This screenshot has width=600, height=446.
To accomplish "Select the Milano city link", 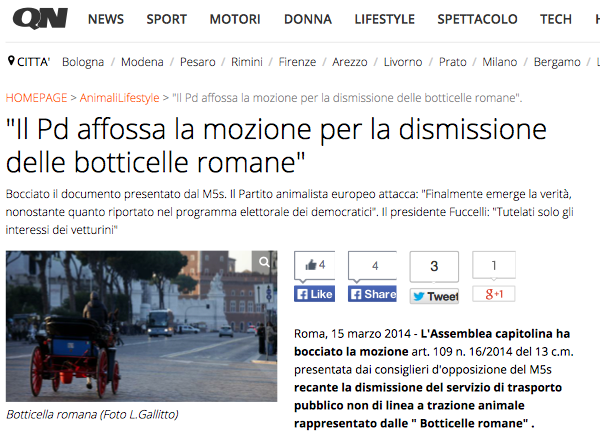I will (x=500, y=62).
